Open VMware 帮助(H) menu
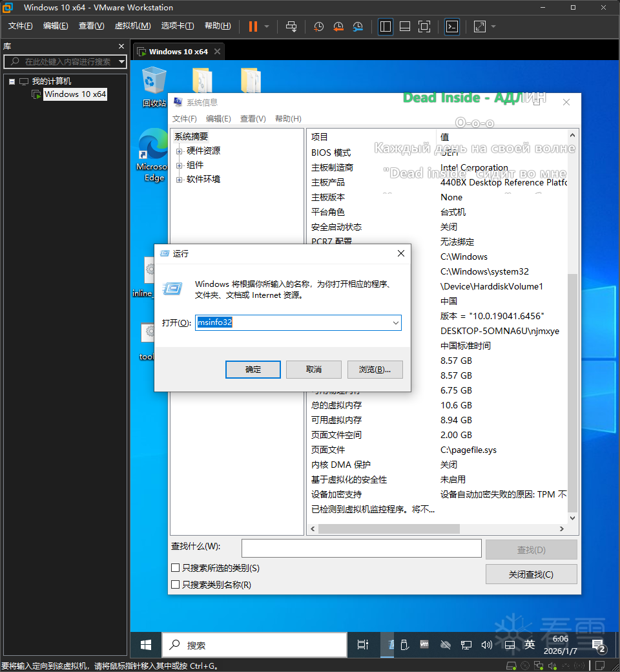This screenshot has height=672, width=620. point(218,26)
